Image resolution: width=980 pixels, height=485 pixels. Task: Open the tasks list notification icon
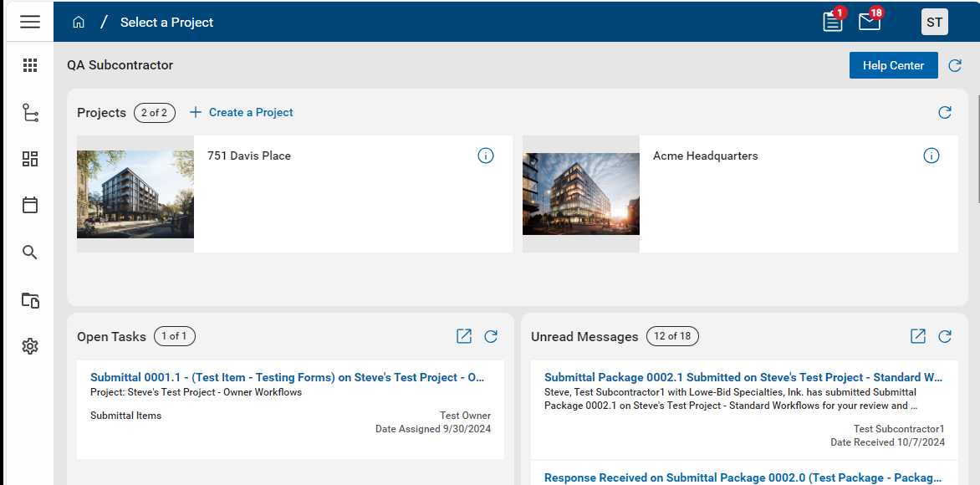click(833, 22)
